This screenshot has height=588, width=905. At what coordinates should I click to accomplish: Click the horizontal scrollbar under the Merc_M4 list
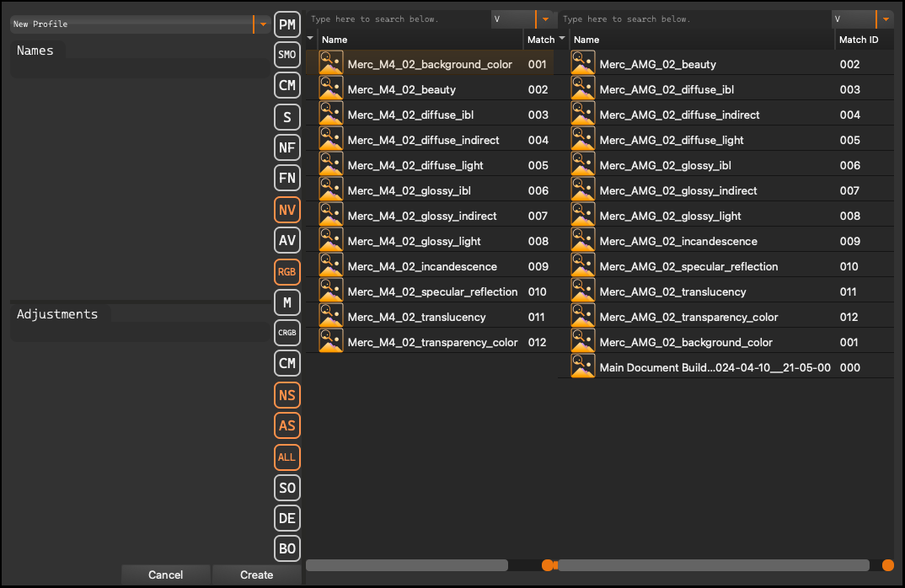click(407, 565)
